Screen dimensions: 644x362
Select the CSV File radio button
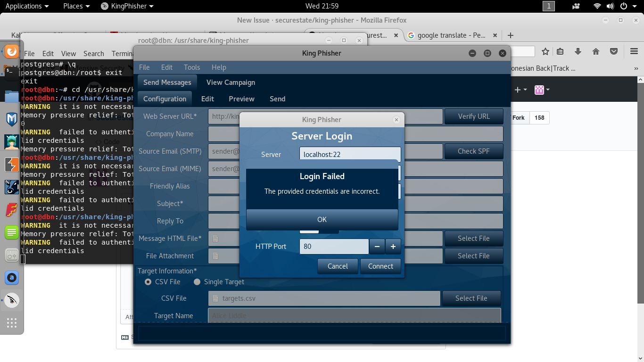point(148,282)
